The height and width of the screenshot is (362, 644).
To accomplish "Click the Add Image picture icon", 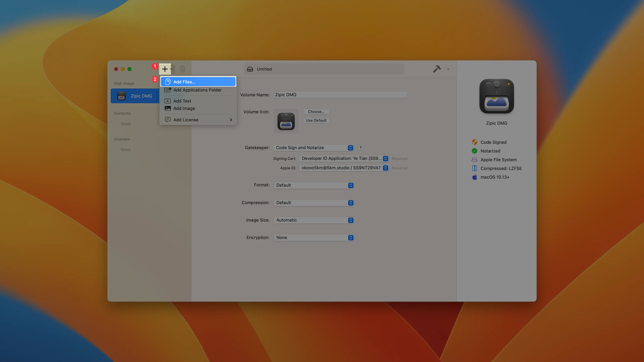I will (x=168, y=108).
